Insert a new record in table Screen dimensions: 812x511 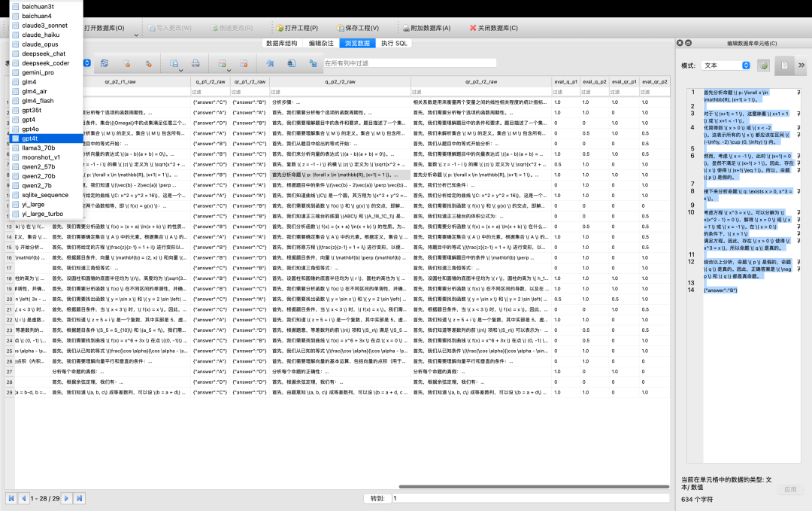click(x=222, y=63)
